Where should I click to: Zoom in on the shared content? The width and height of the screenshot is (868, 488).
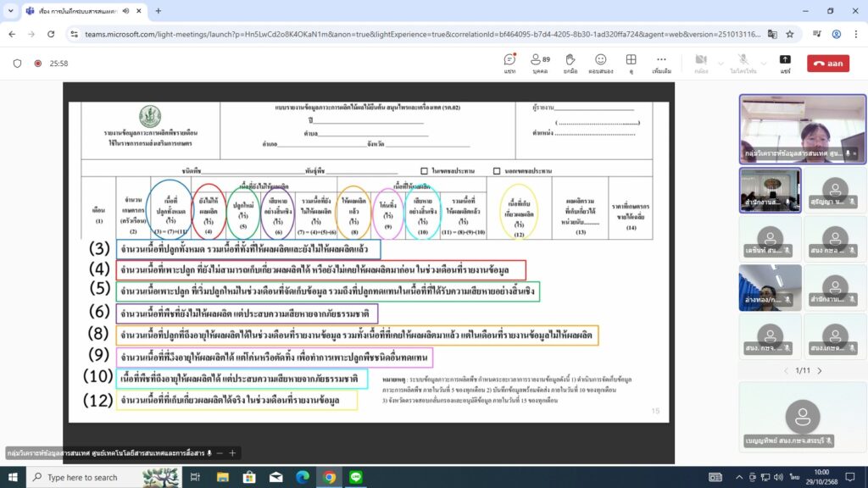point(232,453)
